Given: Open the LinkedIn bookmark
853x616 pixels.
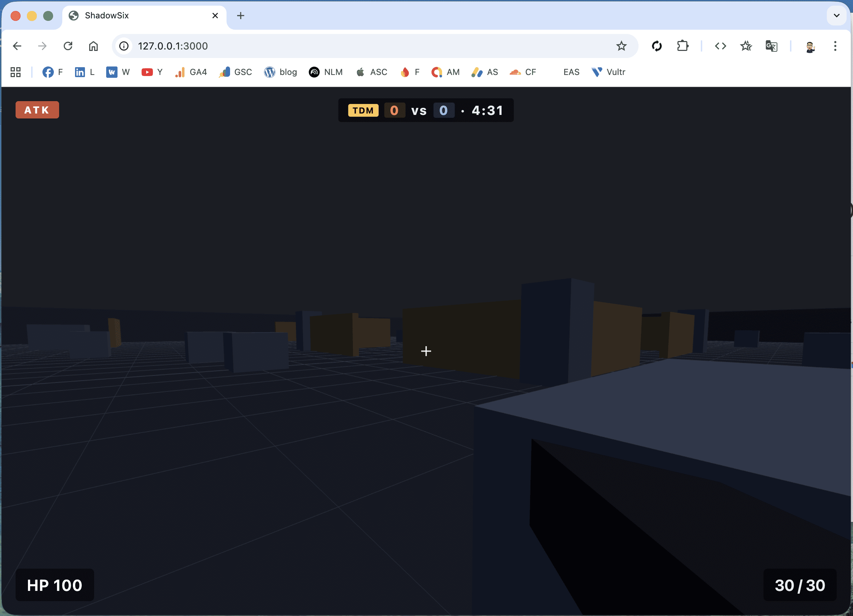Looking at the screenshot, I should pyautogui.click(x=84, y=72).
